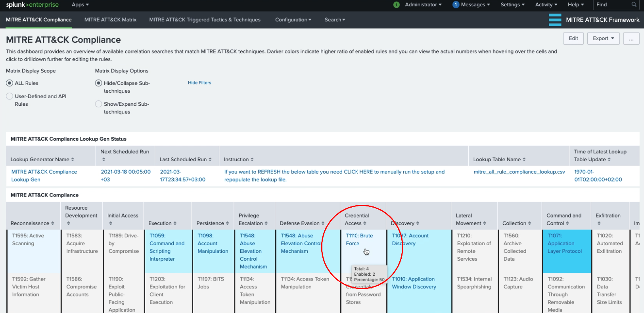Click T1071: Application Layer Protocol cell
Viewport: 644px width, 313px height.
pos(566,251)
